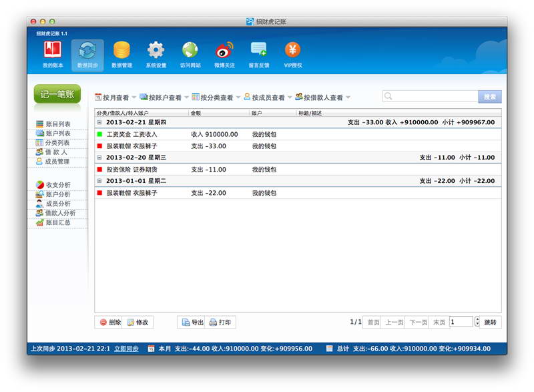The image size is (534, 392).
Task: Click 我的钱包 in the 工资奖金 row
Action: pyautogui.click(x=264, y=134)
